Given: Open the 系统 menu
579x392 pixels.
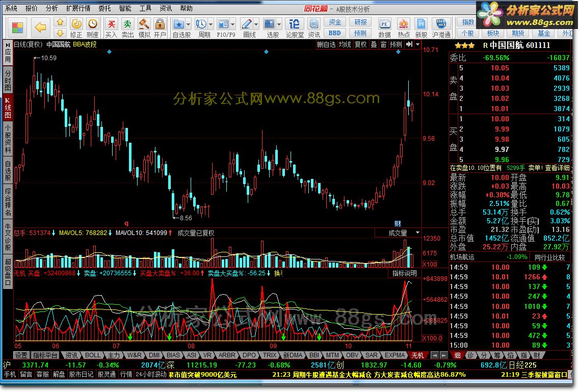Looking at the screenshot, I should 11,8.
